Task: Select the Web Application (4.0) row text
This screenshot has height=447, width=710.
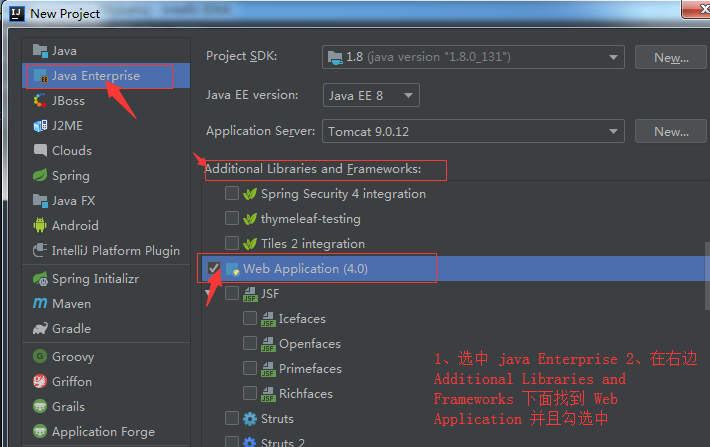Action: click(305, 269)
